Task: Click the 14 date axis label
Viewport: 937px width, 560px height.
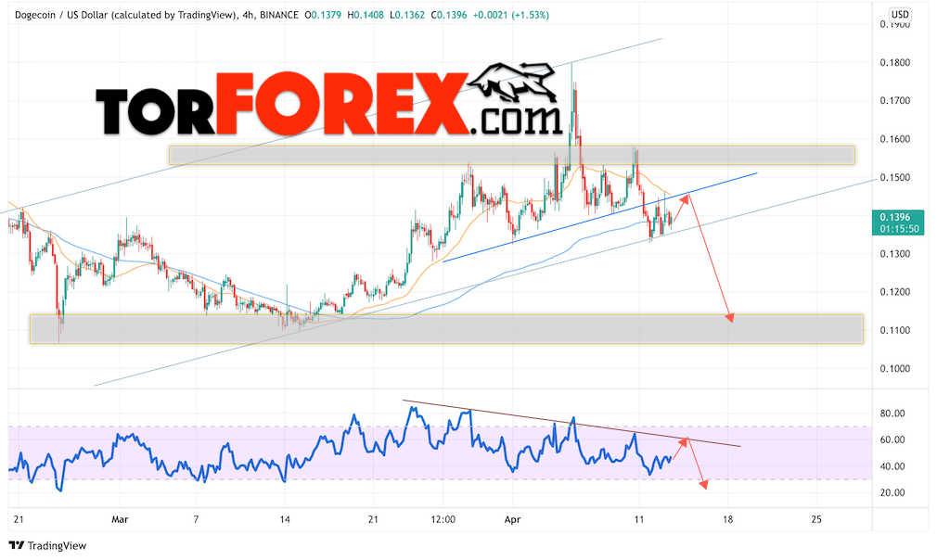Action: [x=285, y=519]
